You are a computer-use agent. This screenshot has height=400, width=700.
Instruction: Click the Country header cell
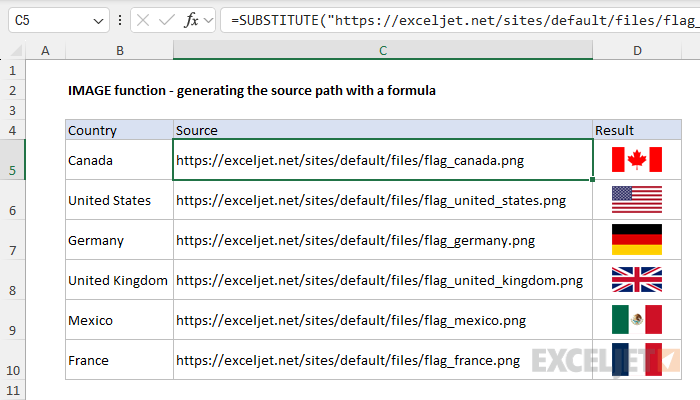(119, 130)
